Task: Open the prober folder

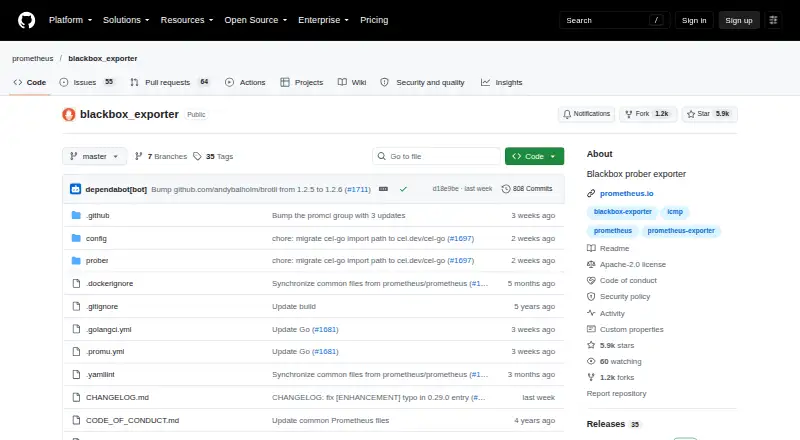Action: [97, 260]
